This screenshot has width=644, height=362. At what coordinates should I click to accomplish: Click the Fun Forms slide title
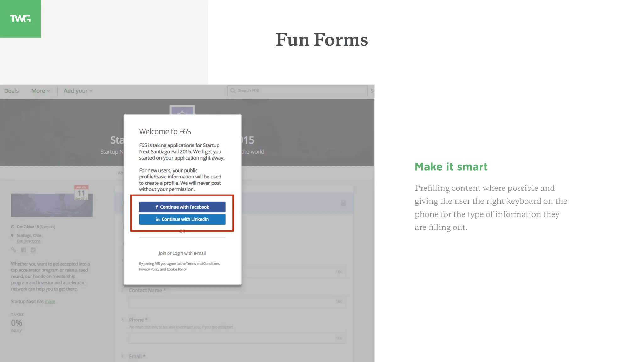322,40
